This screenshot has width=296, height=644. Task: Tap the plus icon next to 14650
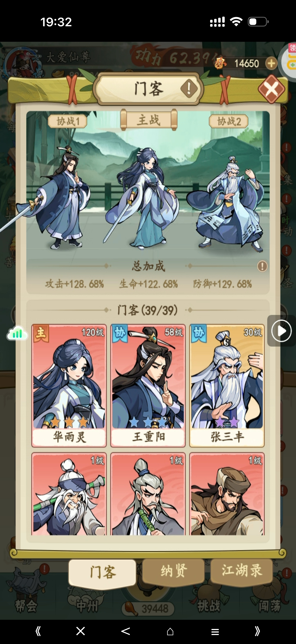coord(271,63)
